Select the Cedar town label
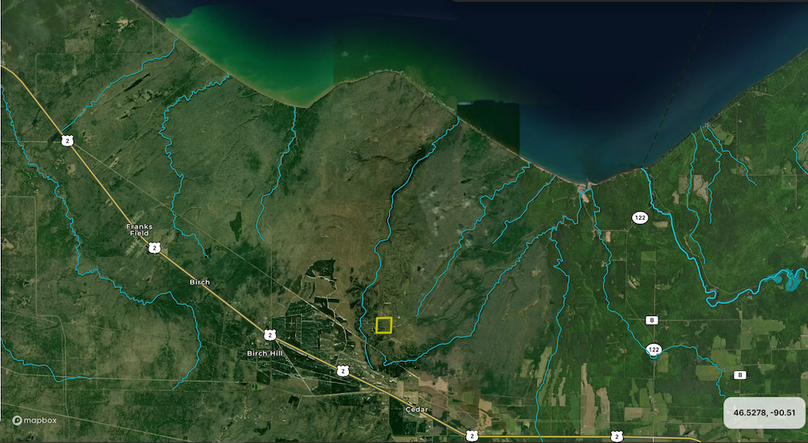 point(417,410)
